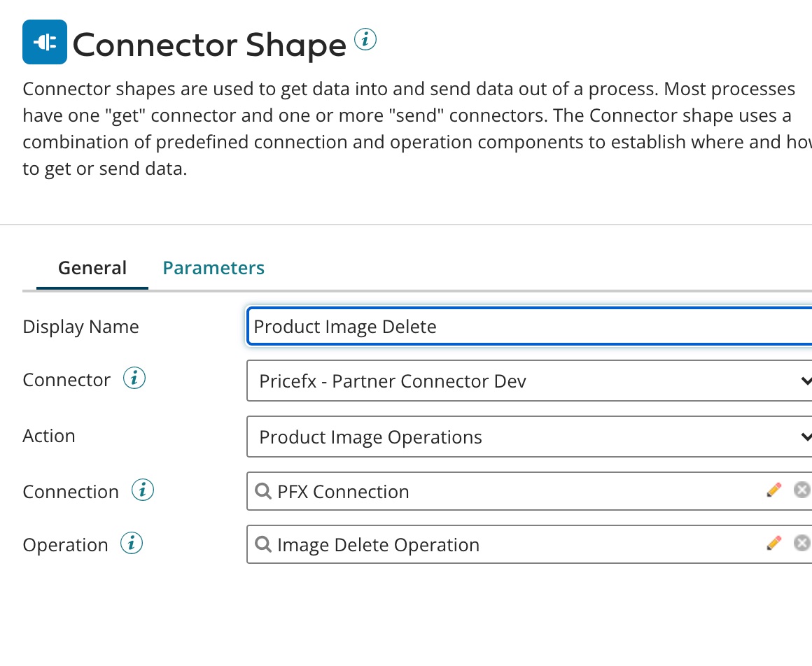This screenshot has height=666, width=812.
Task: Switch to the General tab
Action: click(x=92, y=268)
